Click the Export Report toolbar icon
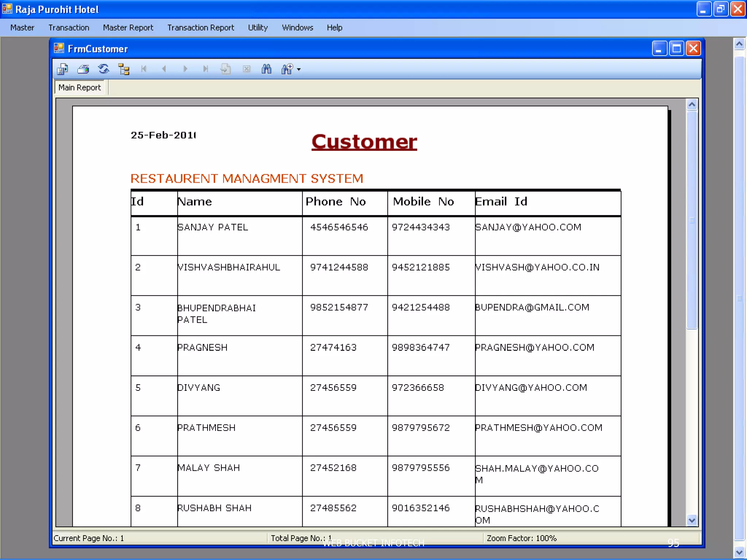 click(63, 69)
